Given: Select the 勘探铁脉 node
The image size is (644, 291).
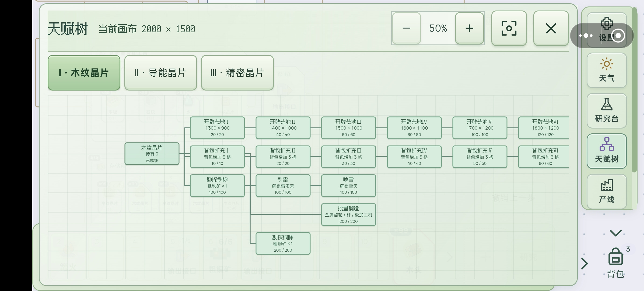Looking at the screenshot, I should [x=217, y=185].
